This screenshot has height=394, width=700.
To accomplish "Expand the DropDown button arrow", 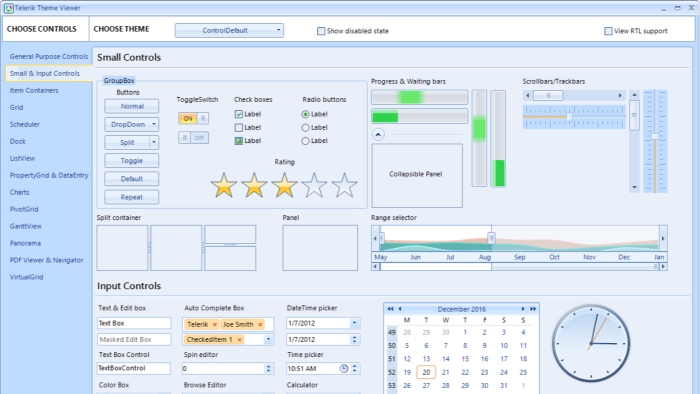I will tap(154, 124).
